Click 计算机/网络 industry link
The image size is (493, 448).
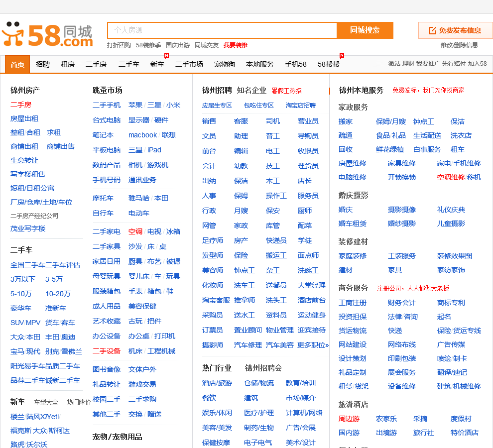pos(304,413)
